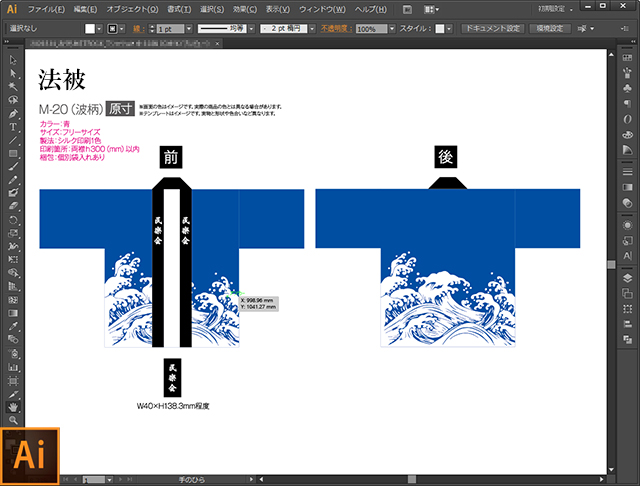This screenshot has height=486, width=640.
Task: Select the Eyedropper tool
Action: 13,326
